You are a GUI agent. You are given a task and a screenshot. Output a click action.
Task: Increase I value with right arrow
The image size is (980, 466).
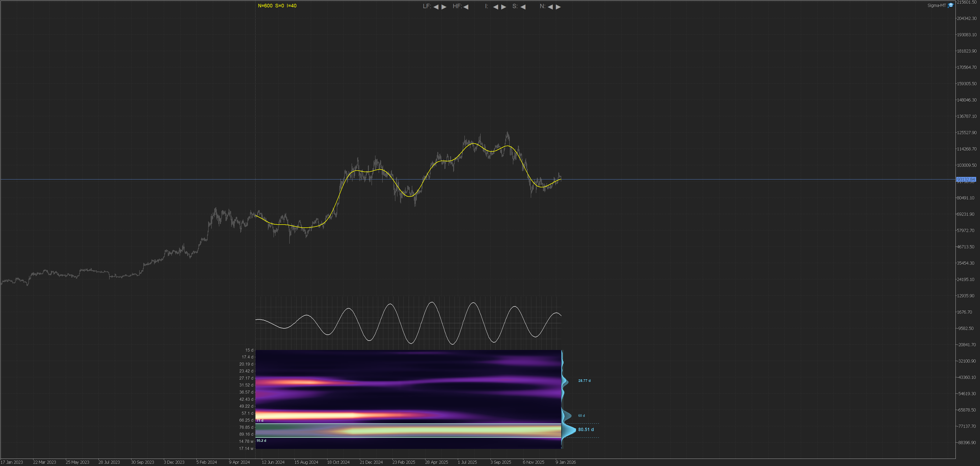coord(504,7)
